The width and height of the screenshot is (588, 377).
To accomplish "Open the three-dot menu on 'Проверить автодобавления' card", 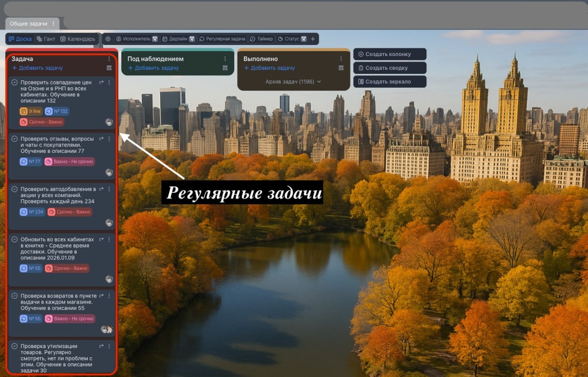I will pyautogui.click(x=109, y=189).
